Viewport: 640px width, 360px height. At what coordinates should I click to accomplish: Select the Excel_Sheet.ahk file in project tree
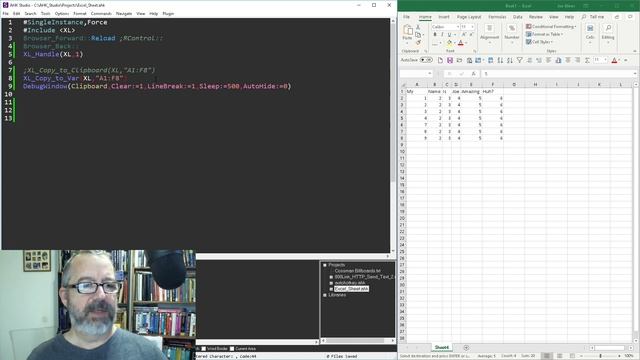[x=351, y=289]
